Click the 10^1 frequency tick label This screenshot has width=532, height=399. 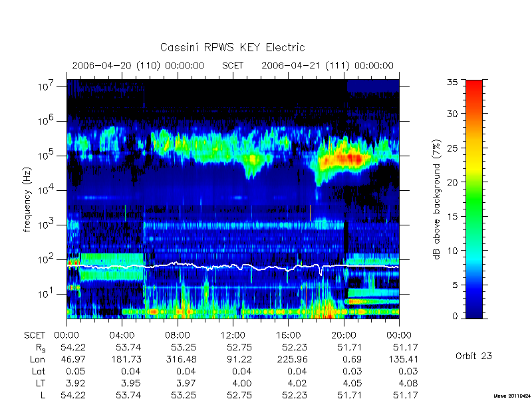47,293
